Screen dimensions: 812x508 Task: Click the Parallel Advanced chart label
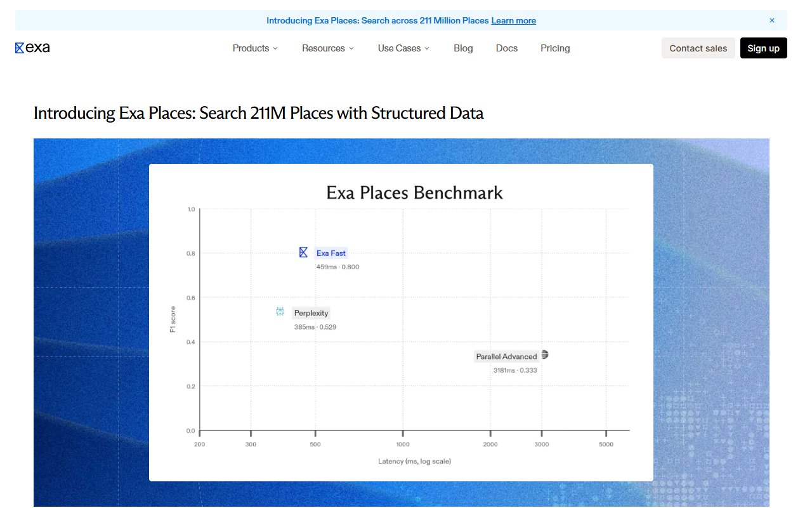point(507,356)
